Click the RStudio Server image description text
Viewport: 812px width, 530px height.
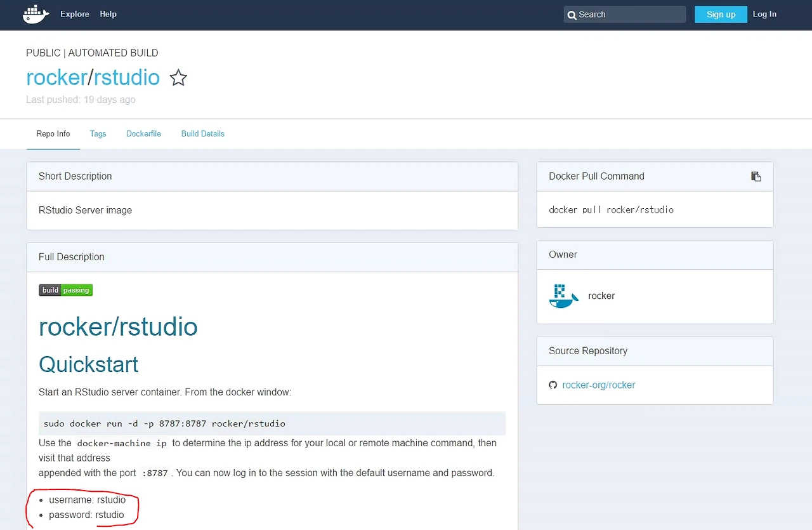86,210
